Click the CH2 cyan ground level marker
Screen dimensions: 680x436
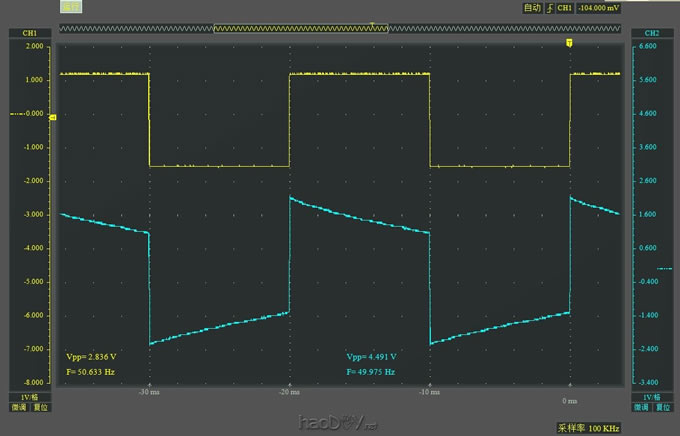click(664, 268)
